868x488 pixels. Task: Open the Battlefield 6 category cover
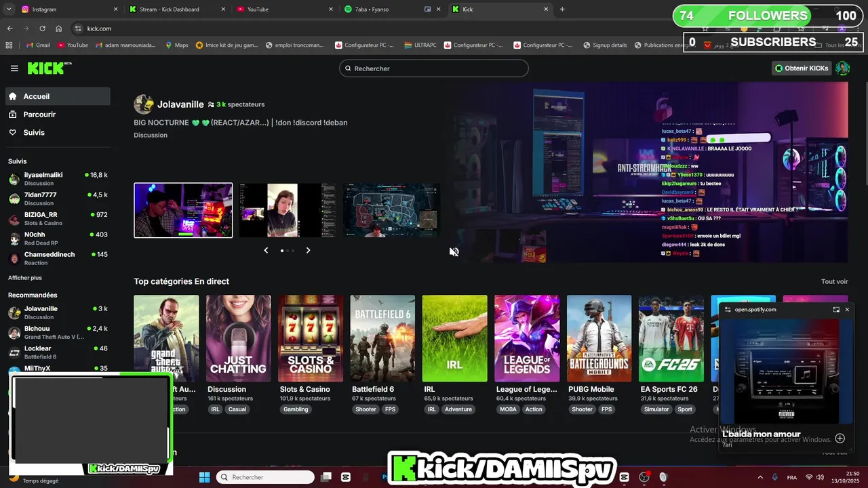pos(382,338)
